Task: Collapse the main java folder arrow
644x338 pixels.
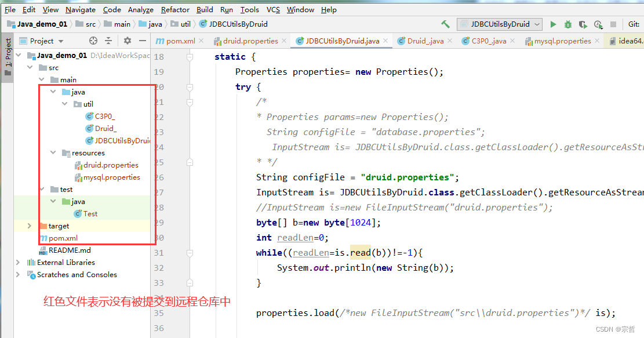Action: tap(53, 92)
